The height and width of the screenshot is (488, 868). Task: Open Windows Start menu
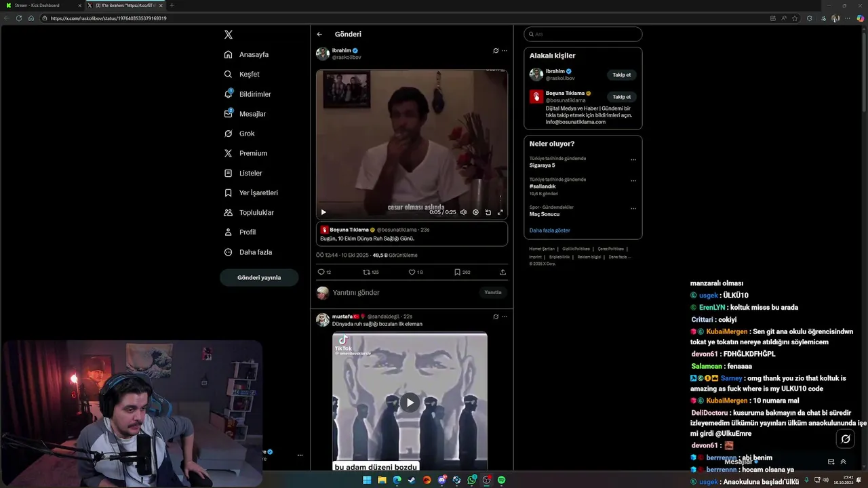click(x=367, y=480)
